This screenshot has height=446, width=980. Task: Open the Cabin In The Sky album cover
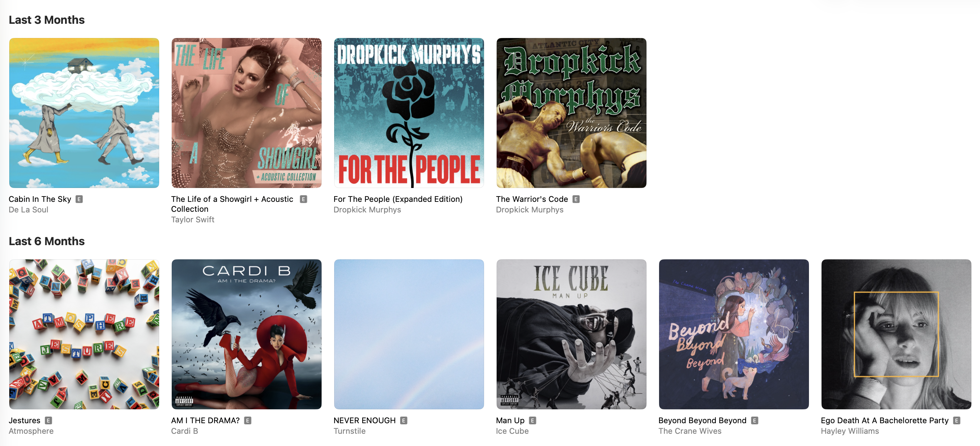pos(84,113)
